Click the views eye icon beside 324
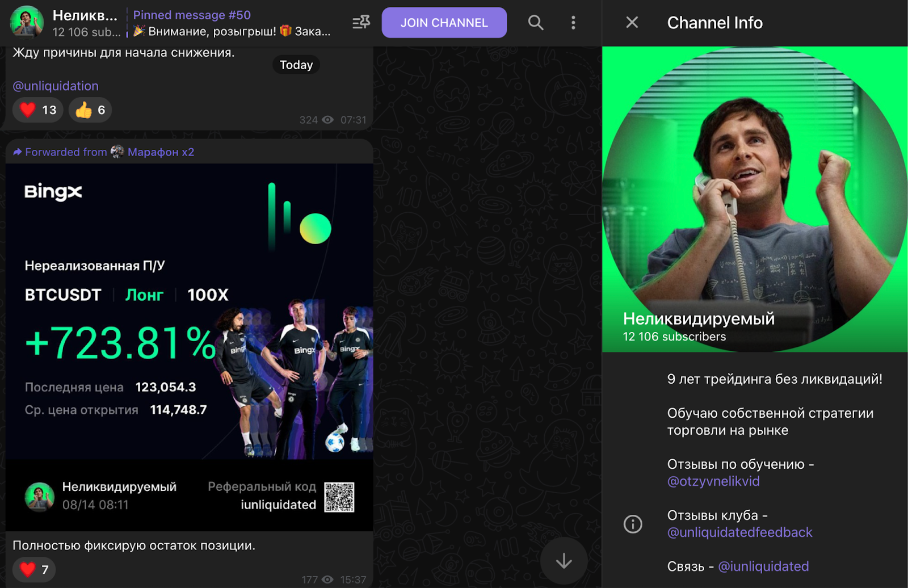The image size is (908, 588). point(327,120)
